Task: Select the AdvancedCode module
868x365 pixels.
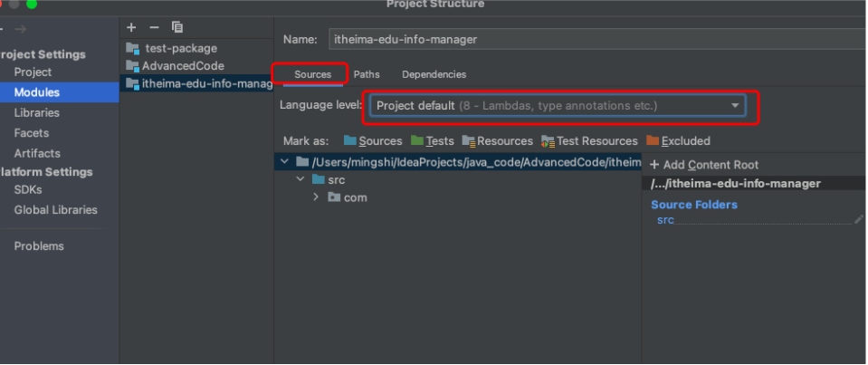Action: click(x=182, y=66)
